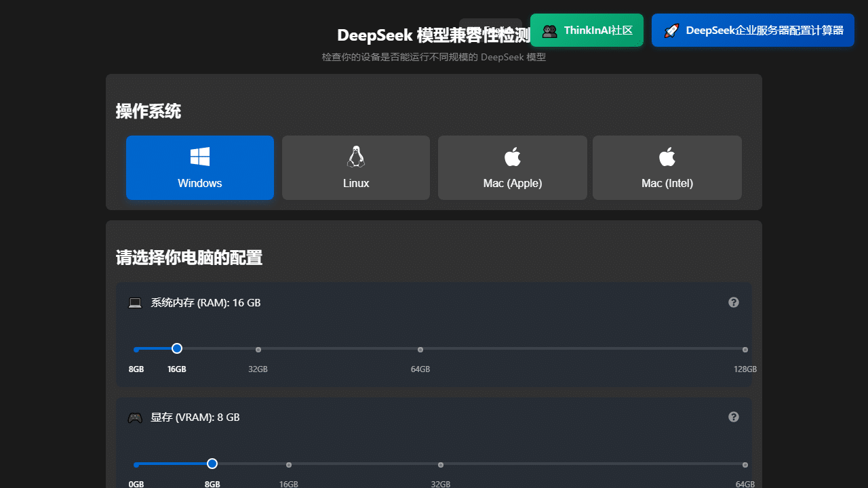
Task: Set VRAM slider to the 64GB mark
Action: [x=745, y=465]
